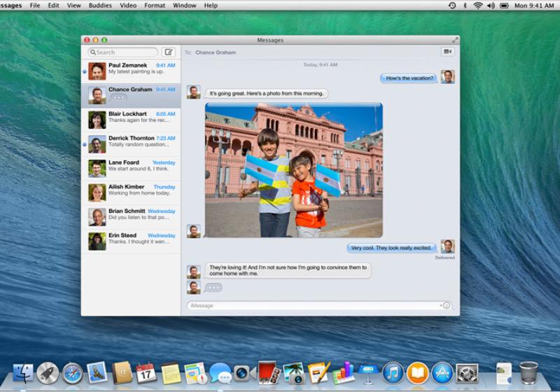Open Launchpad rocket icon in Dock

click(x=48, y=373)
